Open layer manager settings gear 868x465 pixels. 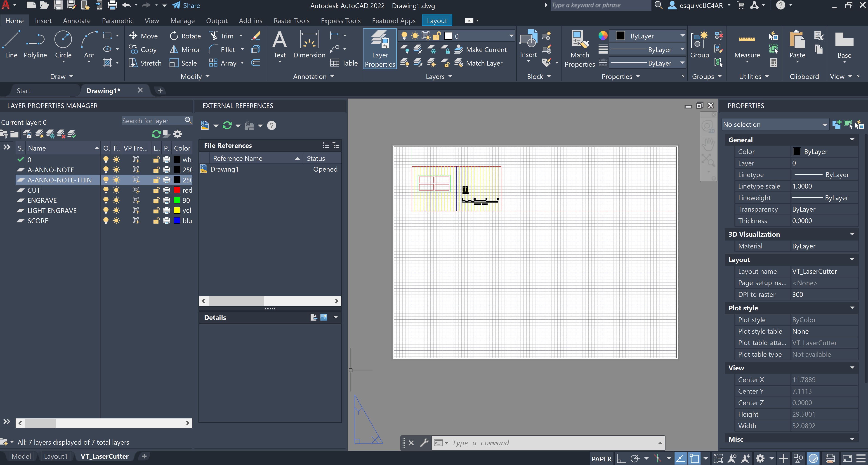pyautogui.click(x=178, y=134)
